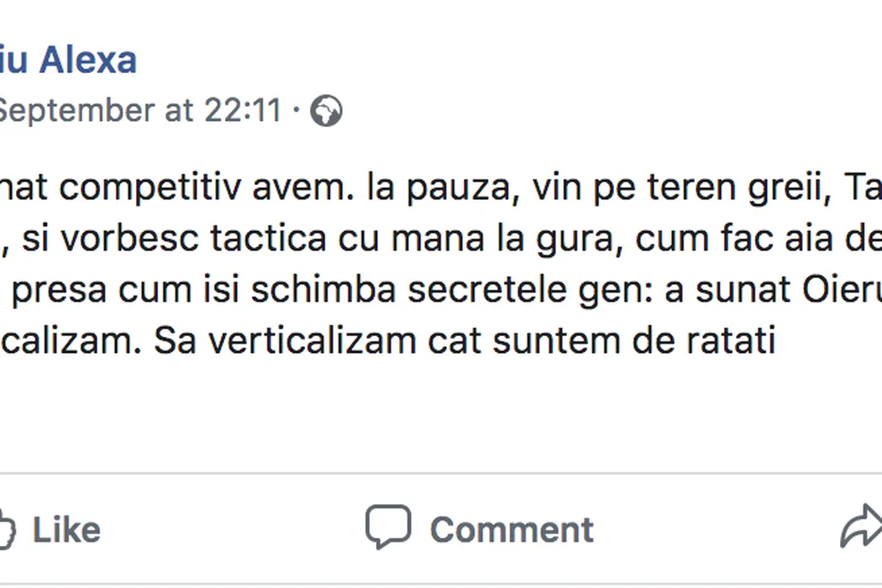Click the speech bubble Comment icon

tap(388, 528)
